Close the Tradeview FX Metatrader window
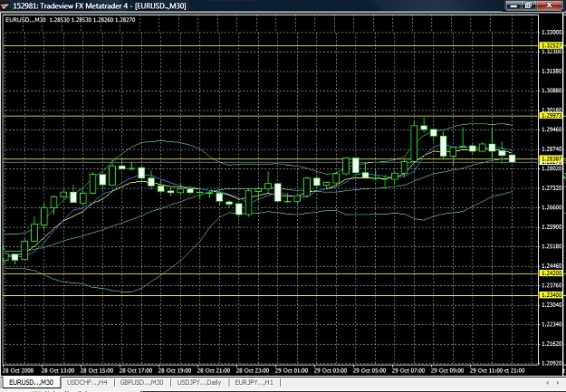 (550, 5)
